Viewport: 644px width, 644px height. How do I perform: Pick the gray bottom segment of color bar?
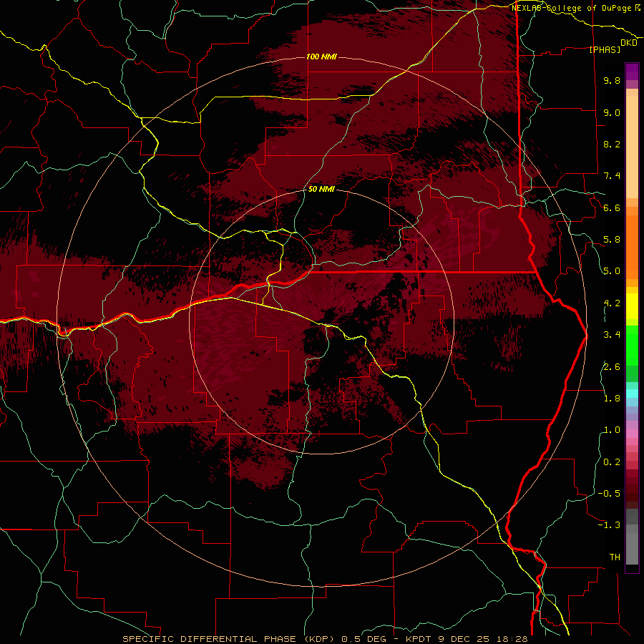632,548
